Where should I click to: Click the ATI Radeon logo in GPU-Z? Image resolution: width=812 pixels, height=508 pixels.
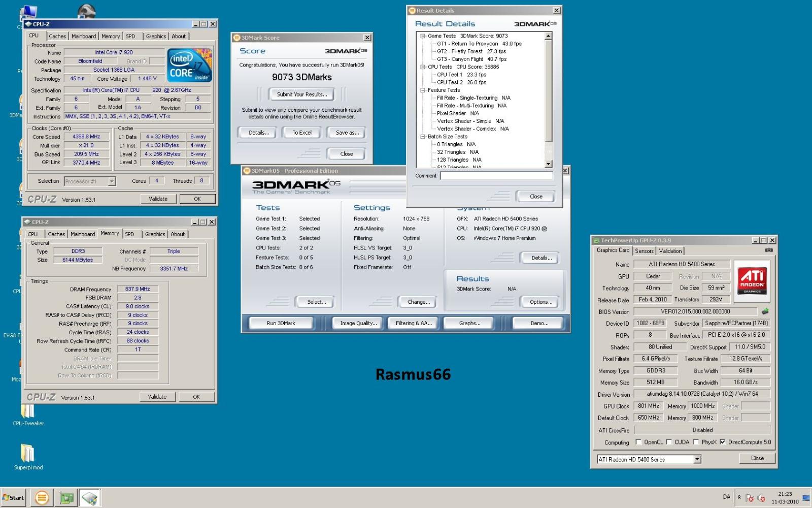pos(752,281)
